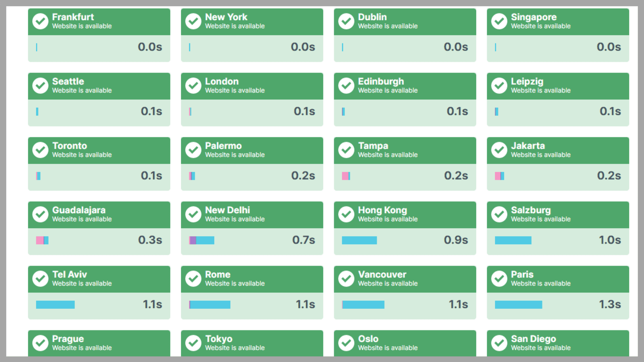Open the Seattle location card header

point(99,86)
